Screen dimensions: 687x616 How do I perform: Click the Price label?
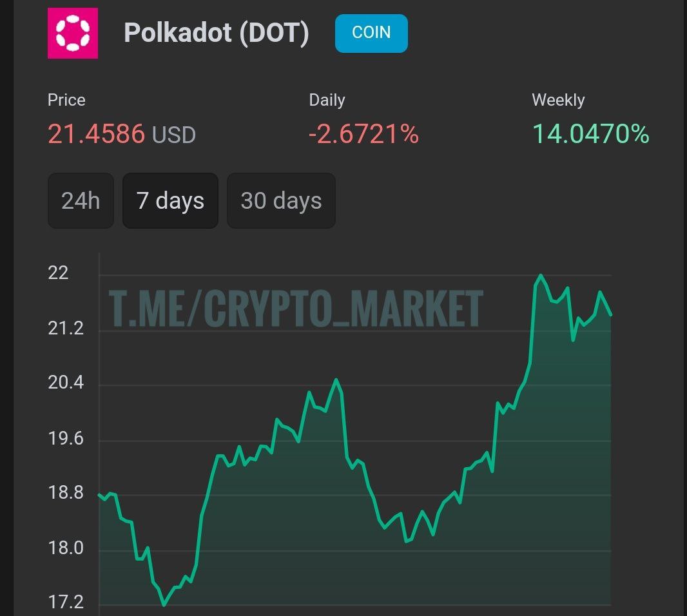66,100
